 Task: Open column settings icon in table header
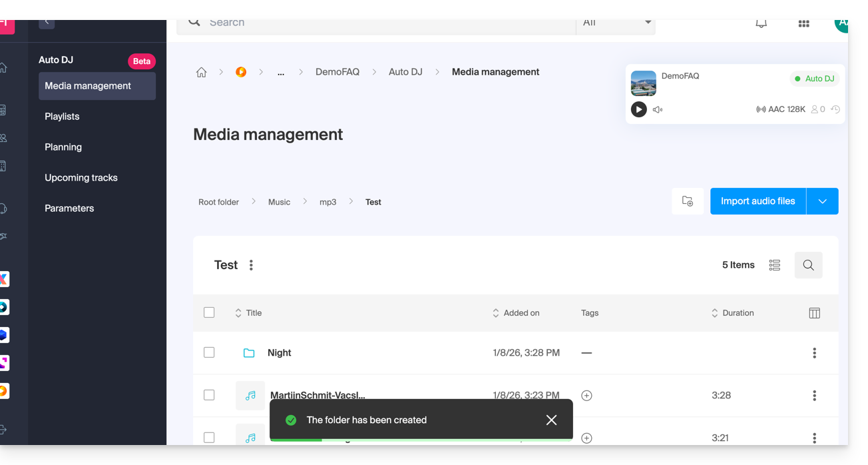point(814,313)
